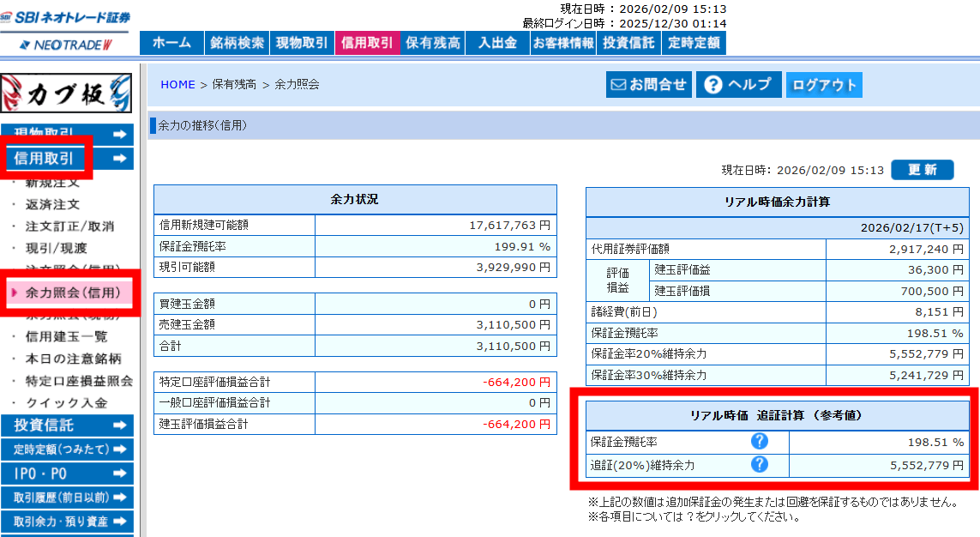Go to お客様情報 tab
Image resolution: width=980 pixels, height=537 pixels.
pyautogui.click(x=562, y=43)
